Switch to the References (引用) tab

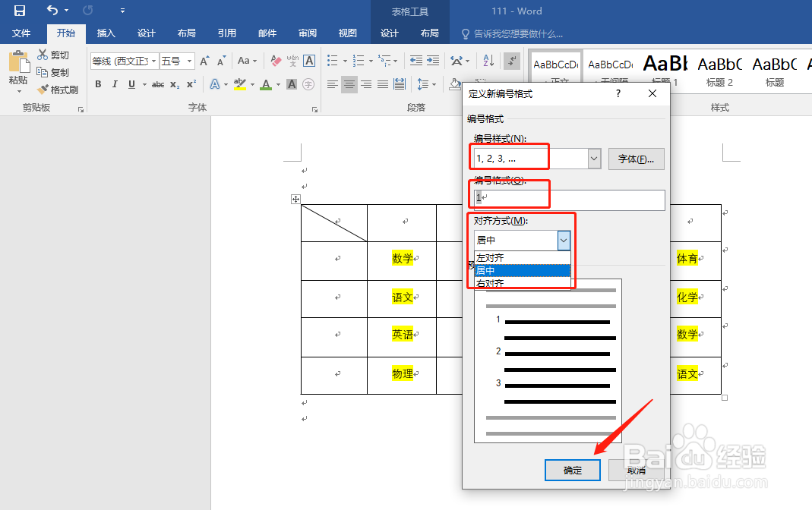click(x=227, y=33)
